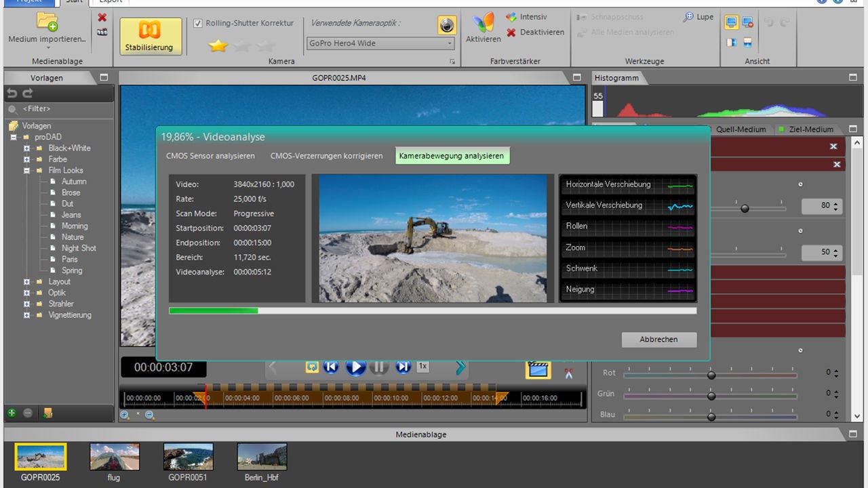Zoom in the timeline with the plus magnifier
Image resolution: width=868 pixels, height=488 pixels.
pyautogui.click(x=125, y=415)
